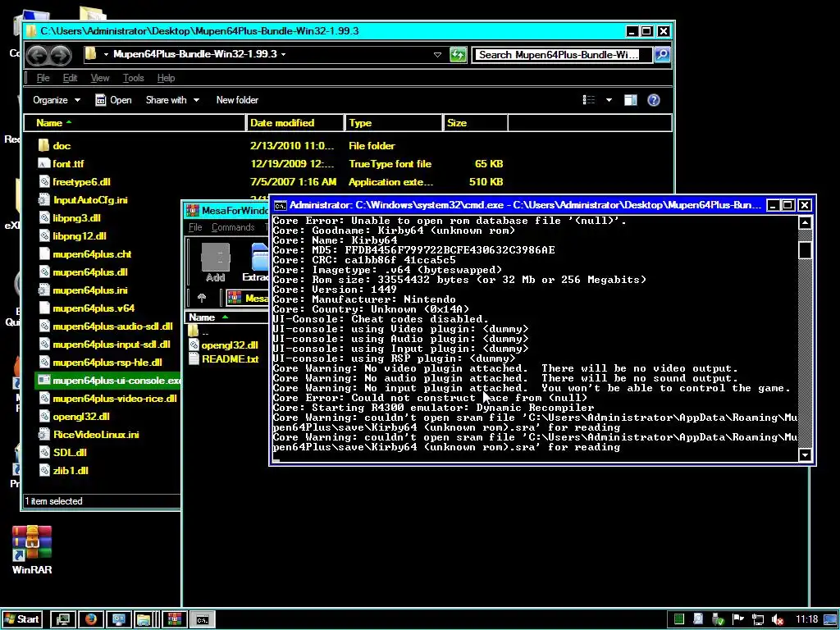
Task: Expand the Mupen64Plus-Bundle breadcrumb arrow
Action: [283, 55]
